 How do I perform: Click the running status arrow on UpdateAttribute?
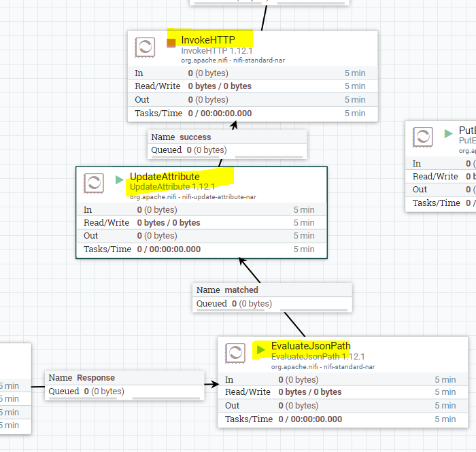click(119, 180)
